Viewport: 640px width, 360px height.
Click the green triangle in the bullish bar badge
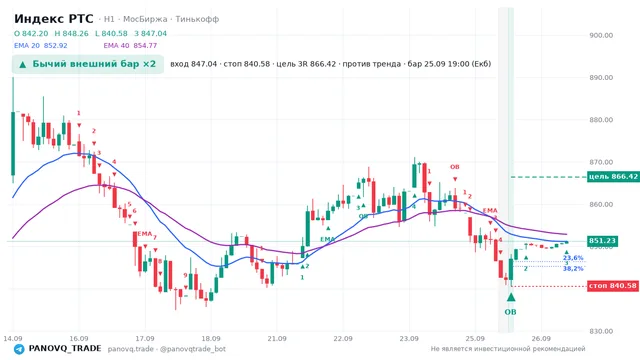coord(23,64)
